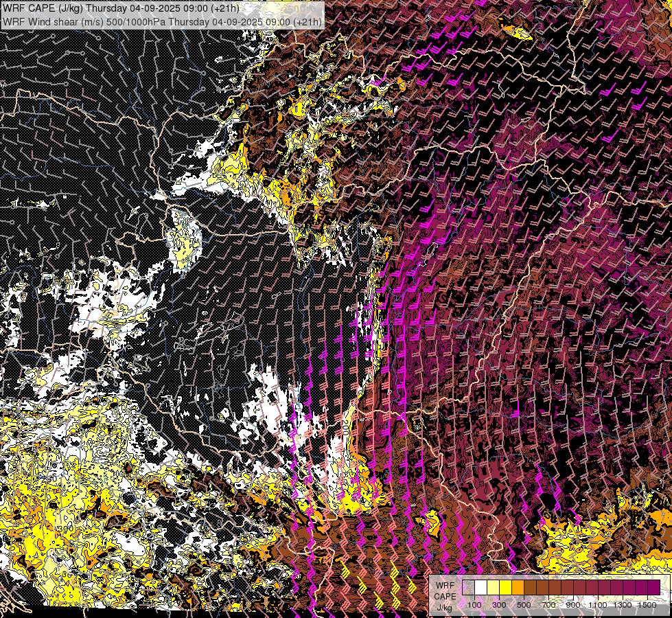The image size is (672, 618).
Task: Click the 'J/kg' unit in the legend box
Action: coord(445,607)
